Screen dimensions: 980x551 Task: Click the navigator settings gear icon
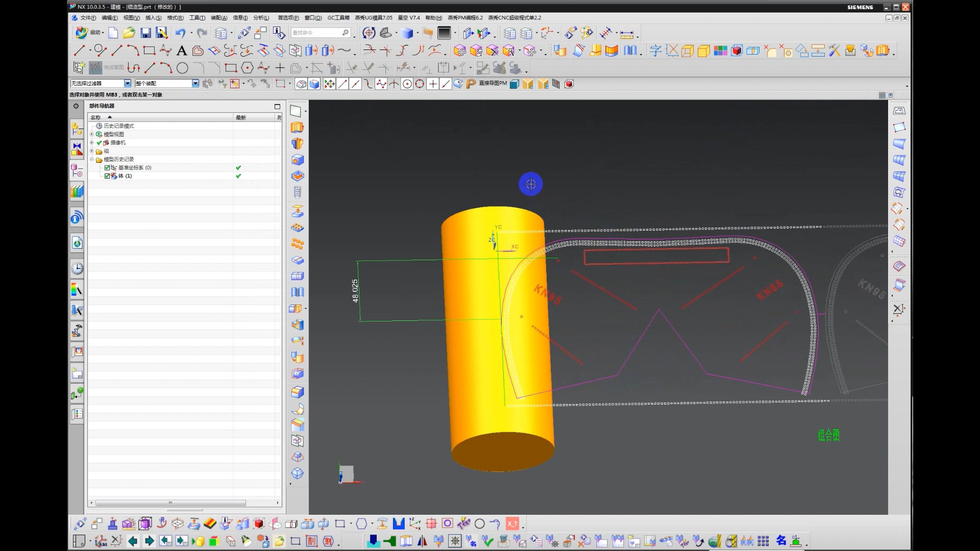76,106
